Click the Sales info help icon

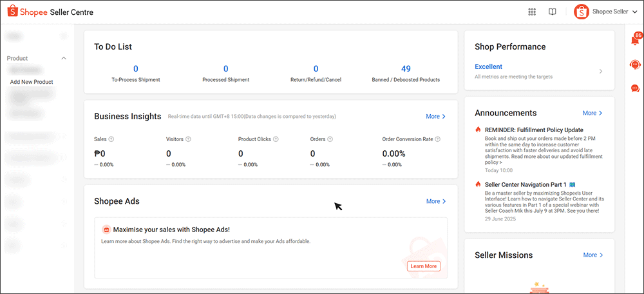point(111,139)
